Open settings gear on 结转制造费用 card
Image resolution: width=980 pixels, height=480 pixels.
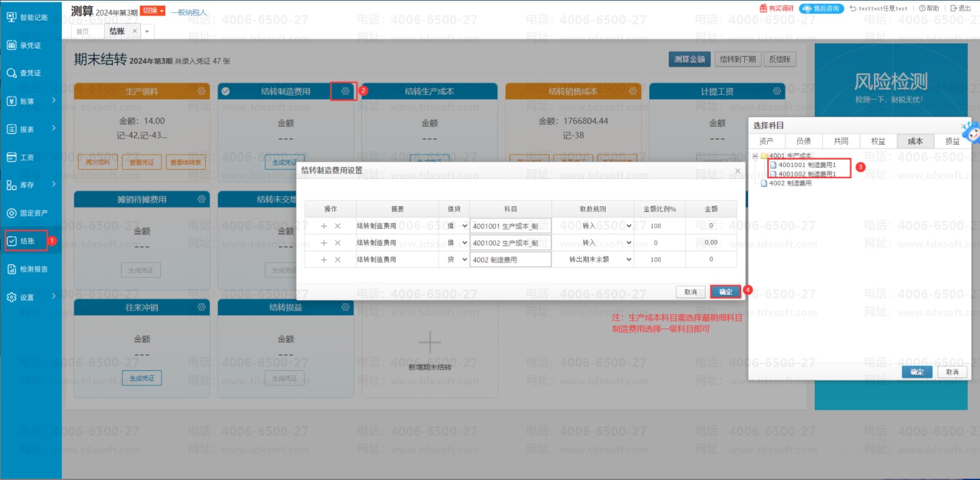point(345,91)
